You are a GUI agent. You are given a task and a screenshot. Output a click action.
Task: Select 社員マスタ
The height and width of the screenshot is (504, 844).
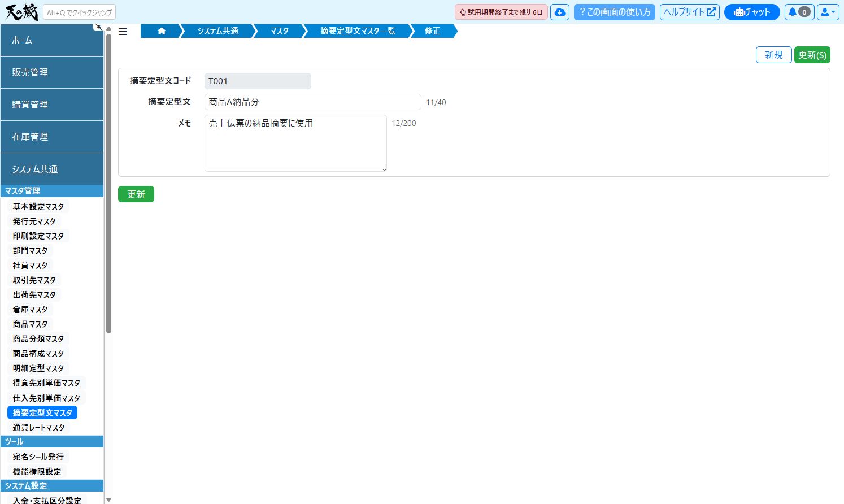click(x=31, y=266)
